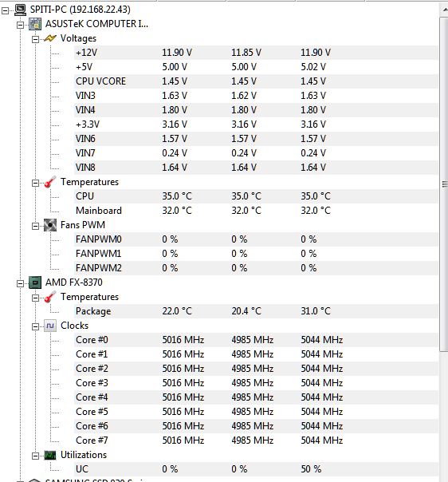Click the Voltages lightning icon
Screen dimensions: 448x482
[x=50, y=38]
